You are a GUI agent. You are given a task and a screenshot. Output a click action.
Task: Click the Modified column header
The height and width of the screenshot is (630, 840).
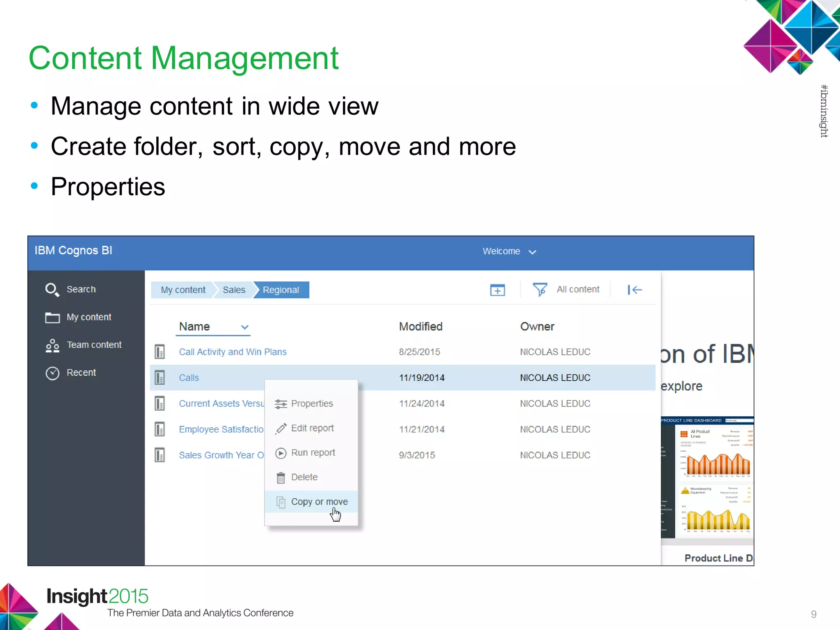(x=421, y=326)
